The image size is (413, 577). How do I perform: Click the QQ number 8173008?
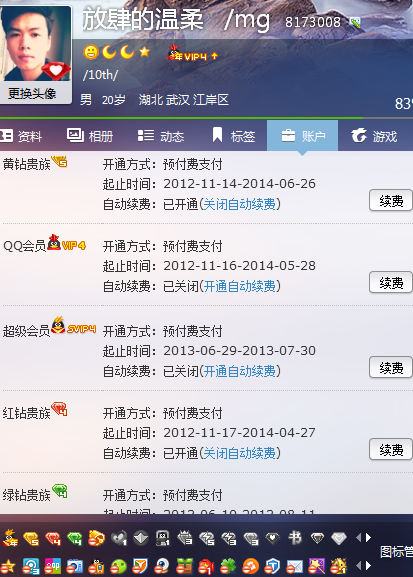(313, 22)
